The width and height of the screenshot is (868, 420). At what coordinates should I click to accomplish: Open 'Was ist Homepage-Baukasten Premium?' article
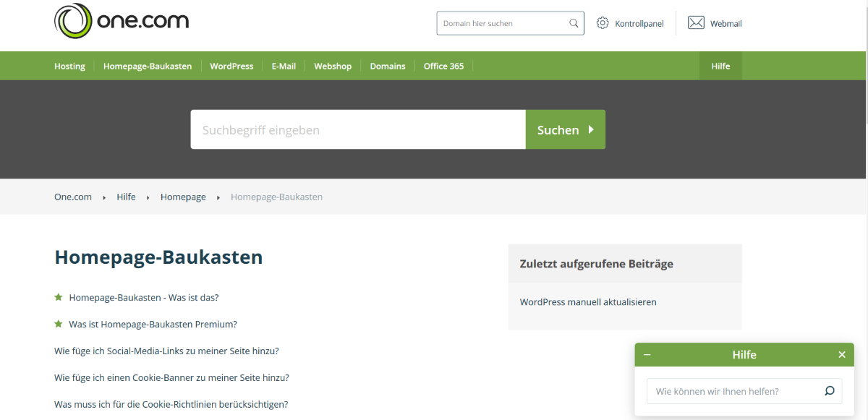(x=153, y=324)
